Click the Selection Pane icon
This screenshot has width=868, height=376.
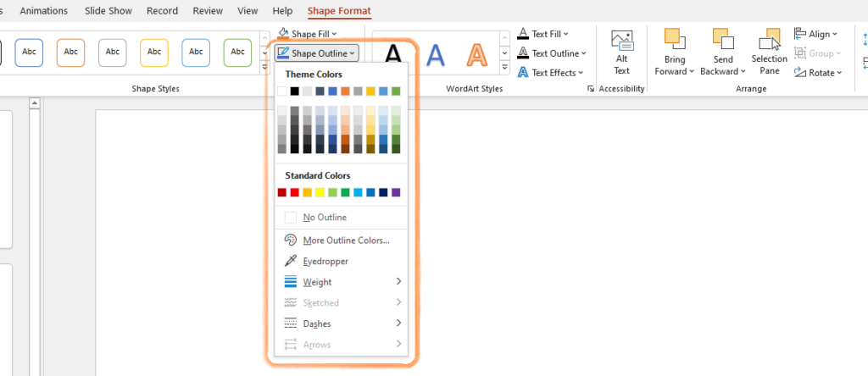[x=769, y=41]
